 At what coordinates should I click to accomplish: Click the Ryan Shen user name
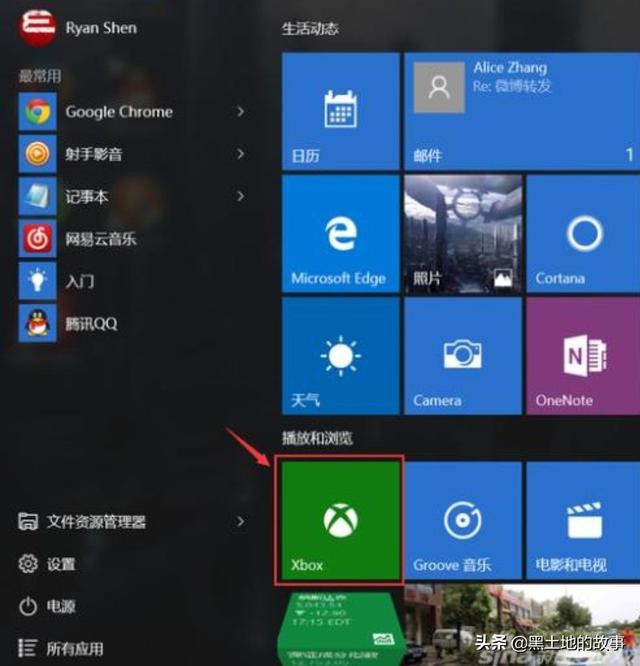[x=101, y=28]
